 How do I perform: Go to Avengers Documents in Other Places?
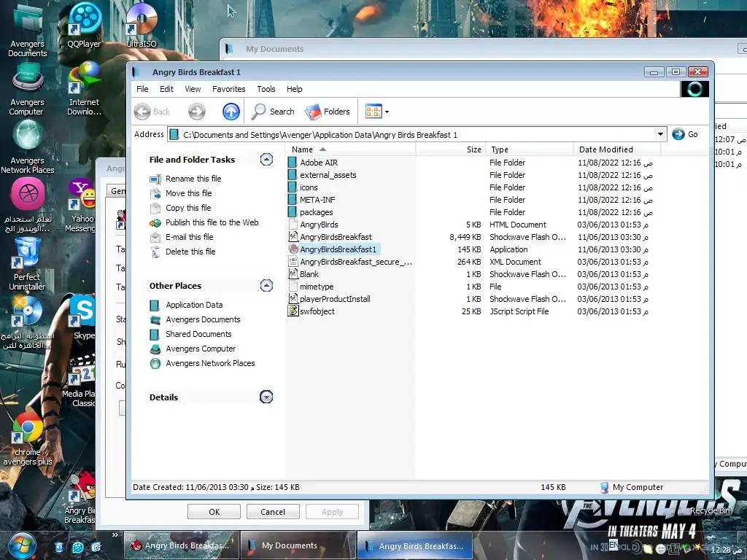click(203, 319)
